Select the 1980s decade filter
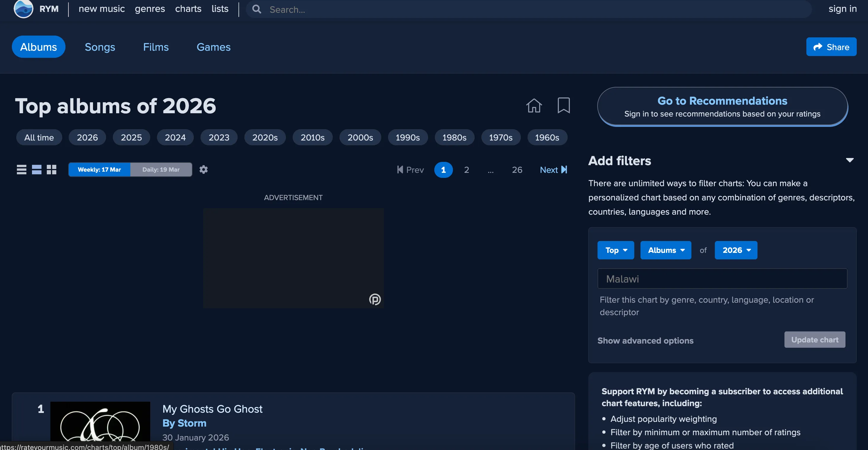The image size is (868, 450). point(454,137)
